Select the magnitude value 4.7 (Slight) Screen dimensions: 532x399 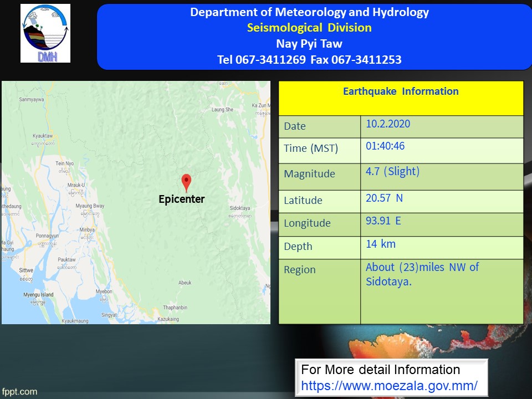[392, 172]
